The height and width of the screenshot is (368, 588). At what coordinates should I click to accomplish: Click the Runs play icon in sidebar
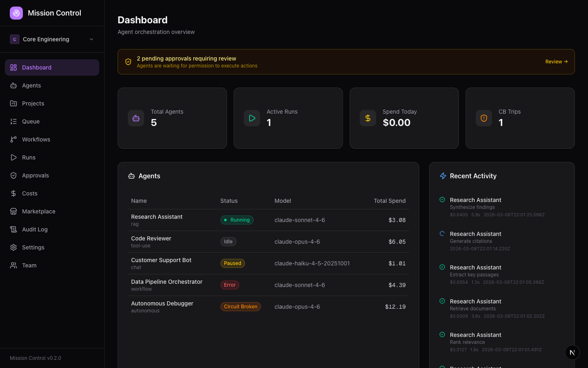13,157
